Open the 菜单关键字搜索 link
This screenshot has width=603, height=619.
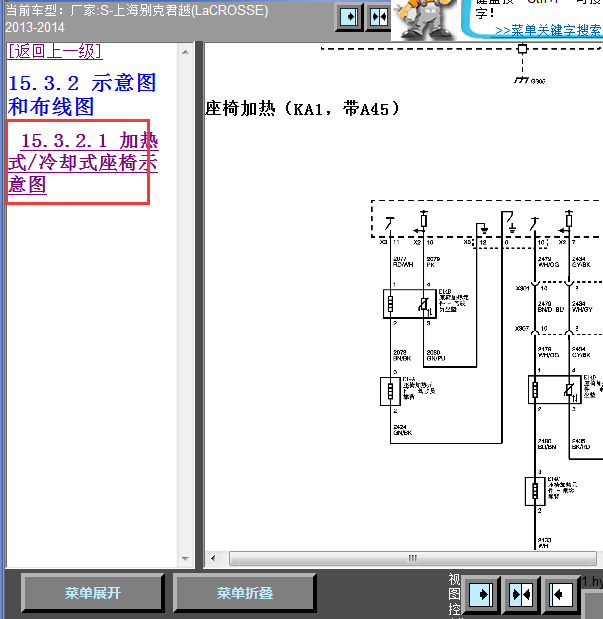point(549,30)
